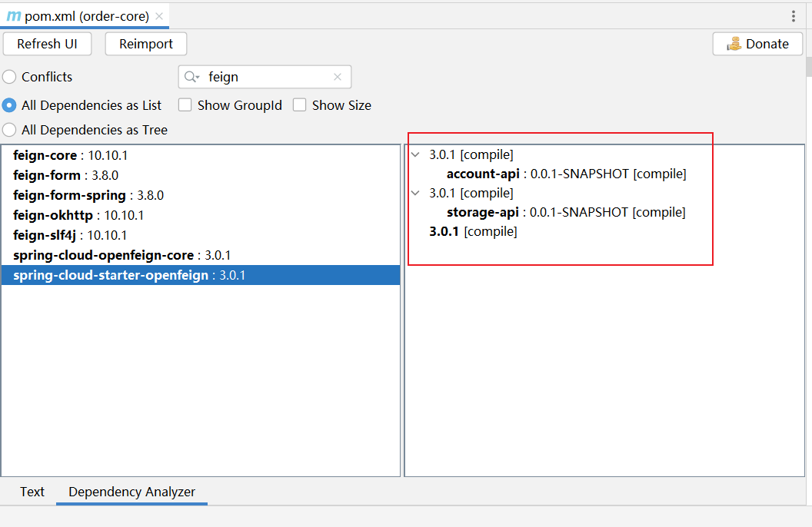Select the Conflicts radio option

tap(9, 77)
